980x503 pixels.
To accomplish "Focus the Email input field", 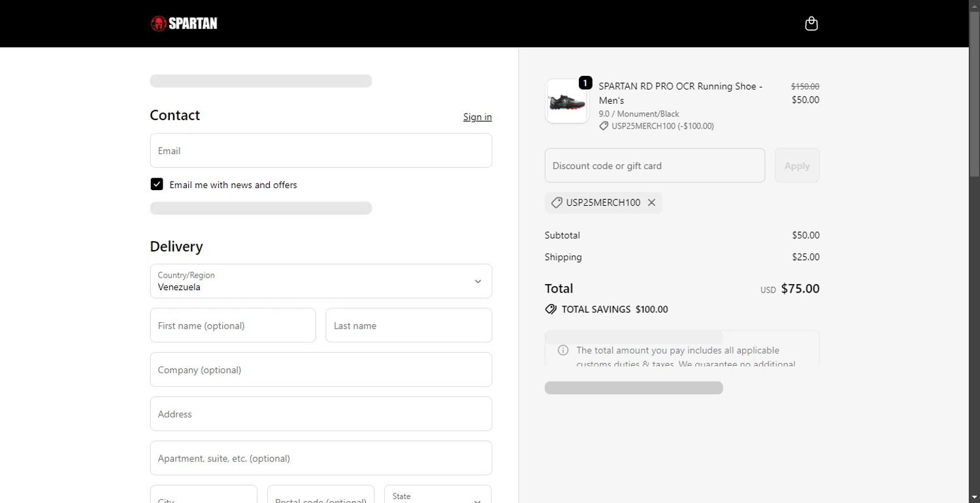I will tap(321, 151).
